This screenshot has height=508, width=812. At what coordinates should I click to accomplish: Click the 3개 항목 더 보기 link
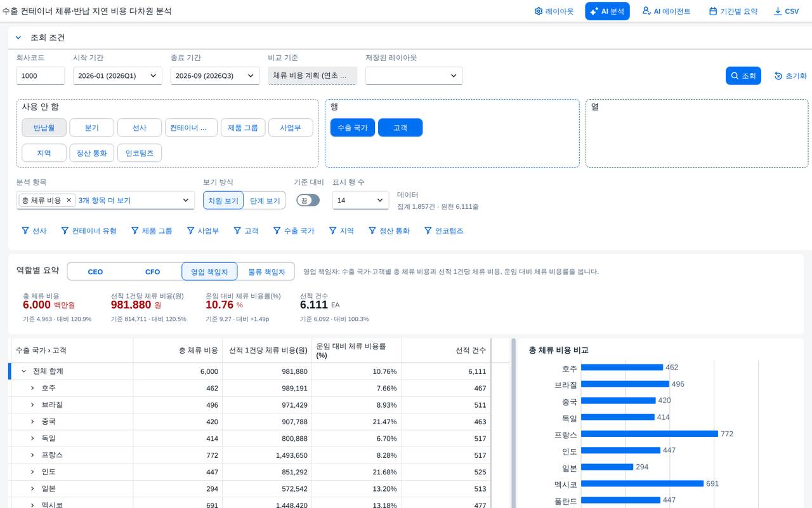(x=105, y=200)
